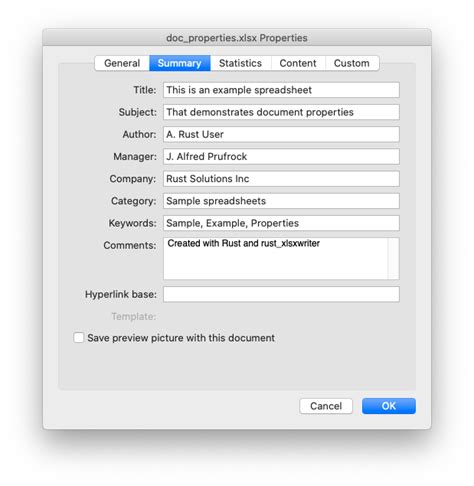Click into the Title field
474x486 pixels.
tap(281, 90)
